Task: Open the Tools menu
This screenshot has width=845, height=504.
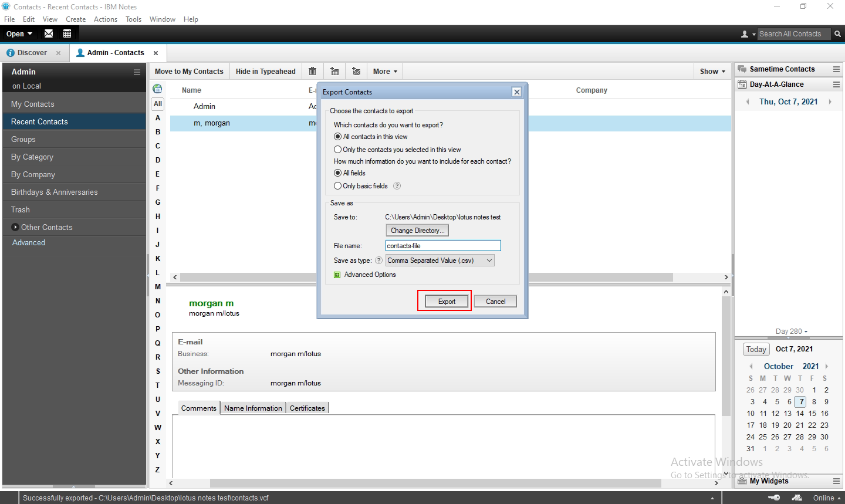Action: [133, 19]
